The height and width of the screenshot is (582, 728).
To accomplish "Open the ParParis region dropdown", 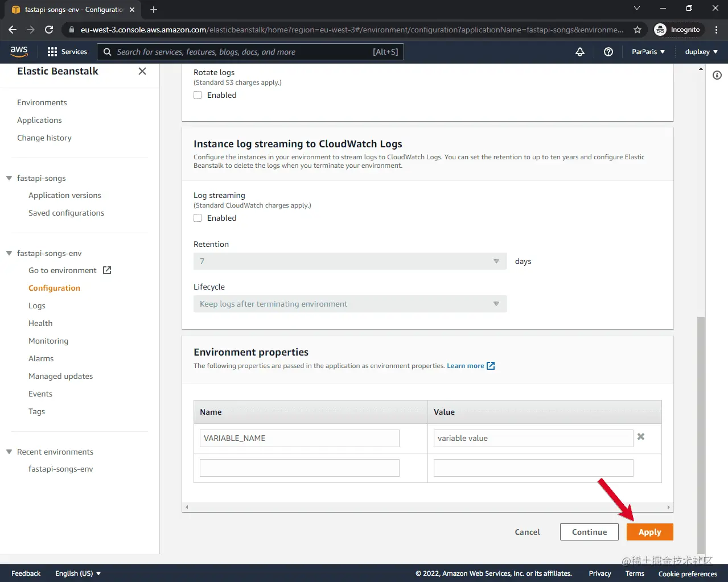I will [648, 51].
